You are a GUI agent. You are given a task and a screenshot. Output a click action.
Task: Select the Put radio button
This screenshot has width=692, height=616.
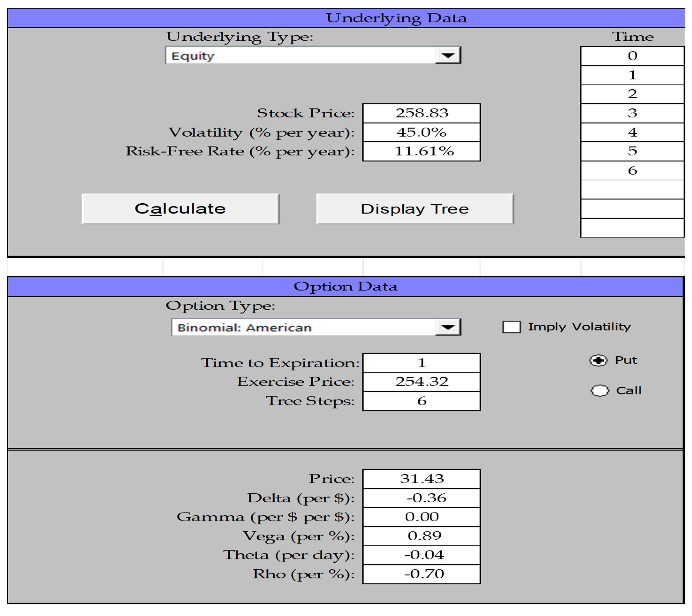coord(598,360)
